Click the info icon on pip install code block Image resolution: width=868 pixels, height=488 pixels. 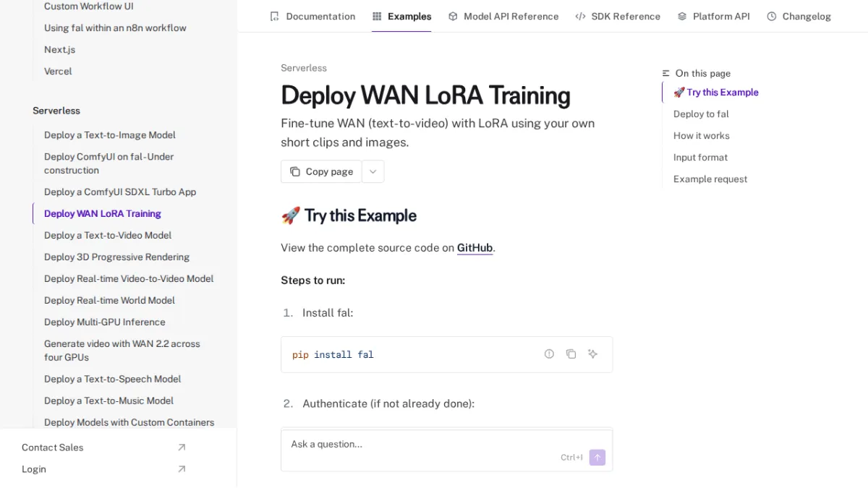(x=549, y=354)
